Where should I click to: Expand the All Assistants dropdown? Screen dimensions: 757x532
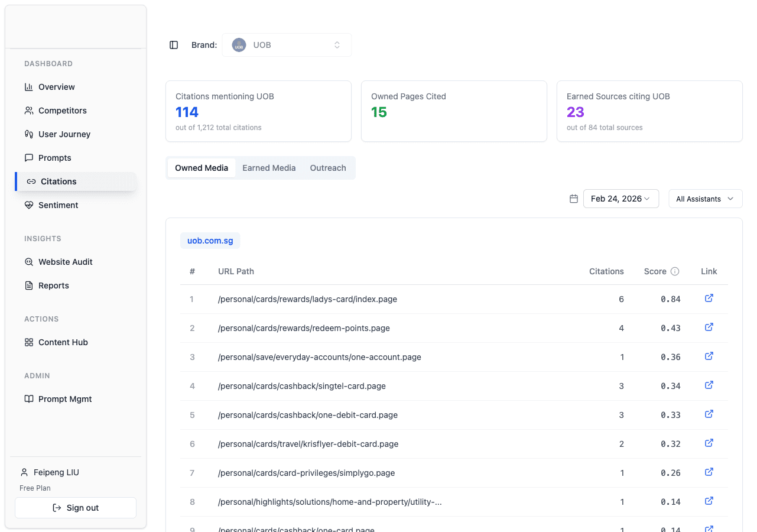pyautogui.click(x=705, y=199)
